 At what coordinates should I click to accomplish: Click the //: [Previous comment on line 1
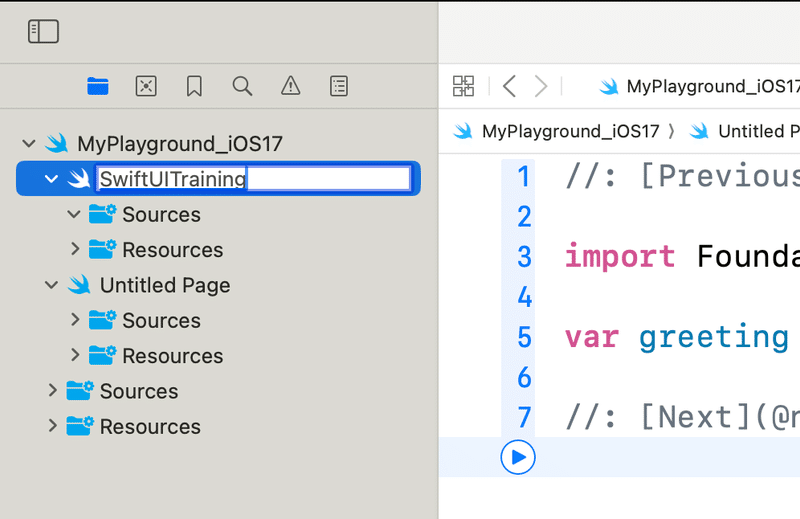pyautogui.click(x=682, y=176)
